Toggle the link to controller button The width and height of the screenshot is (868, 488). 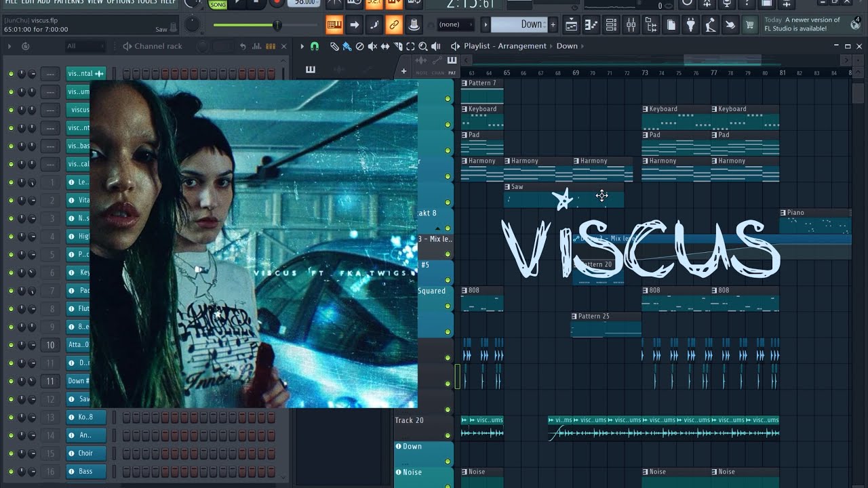coord(393,25)
